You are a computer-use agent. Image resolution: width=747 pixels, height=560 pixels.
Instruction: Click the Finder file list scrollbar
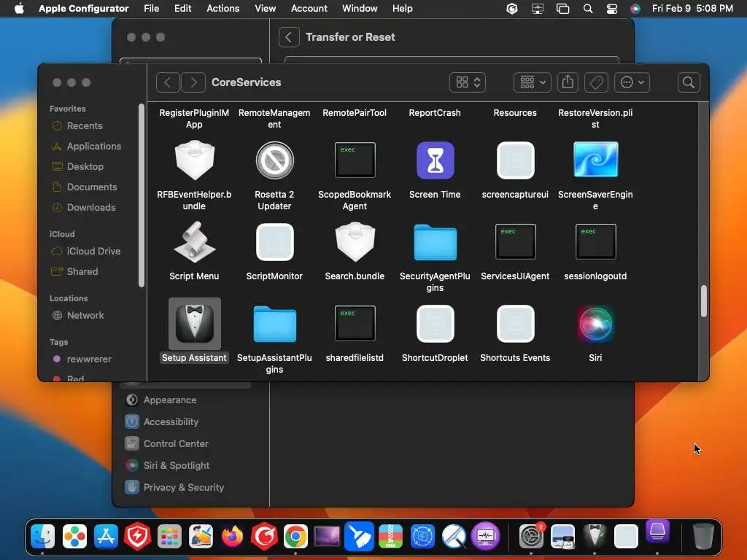(x=704, y=301)
